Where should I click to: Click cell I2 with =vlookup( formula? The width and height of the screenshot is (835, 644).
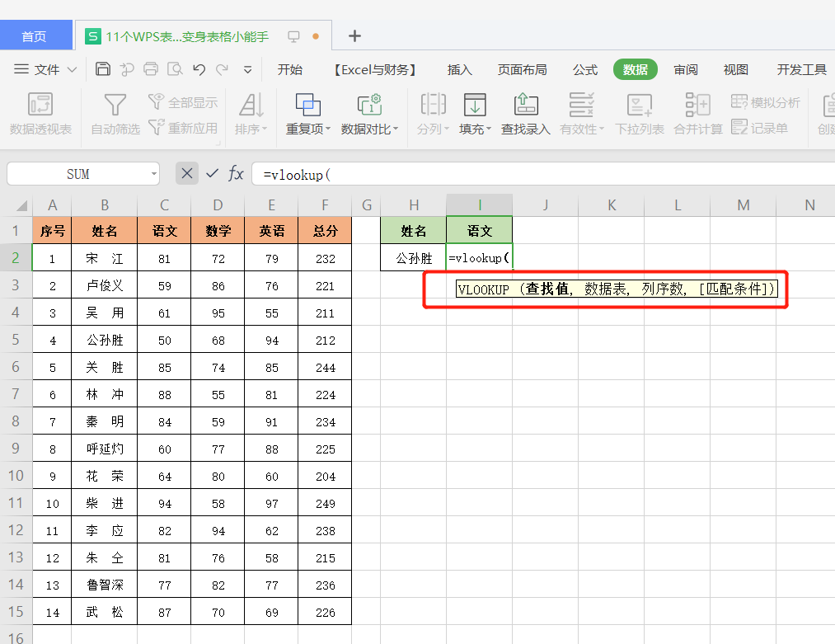tap(479, 258)
